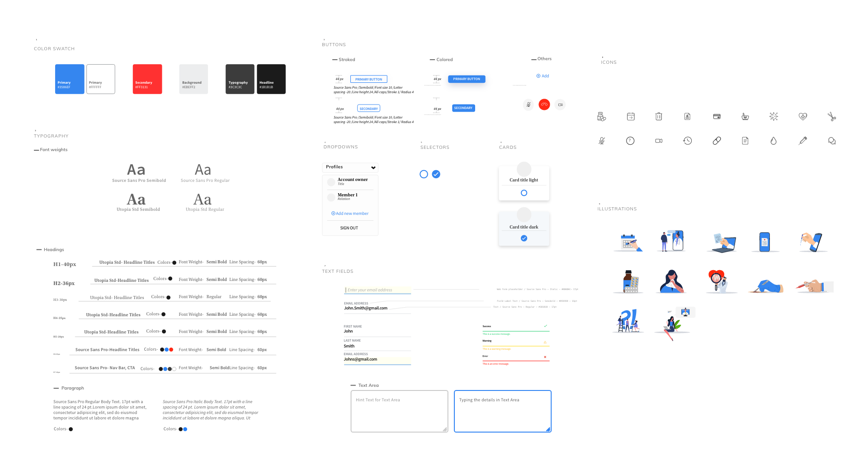Click the FIRST NAME field with John
The width and height of the screenshot is (868, 471).
click(377, 330)
